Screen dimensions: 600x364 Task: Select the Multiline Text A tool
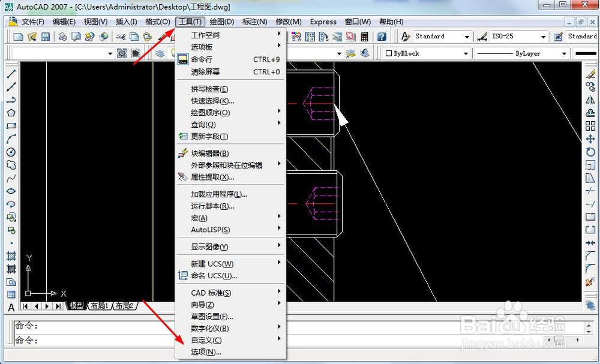pos(11,308)
